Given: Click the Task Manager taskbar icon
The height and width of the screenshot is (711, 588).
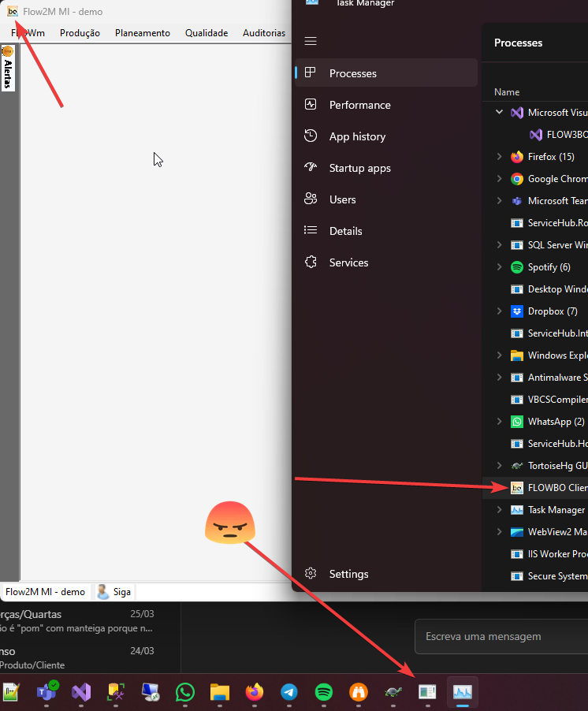Looking at the screenshot, I should pos(463,692).
